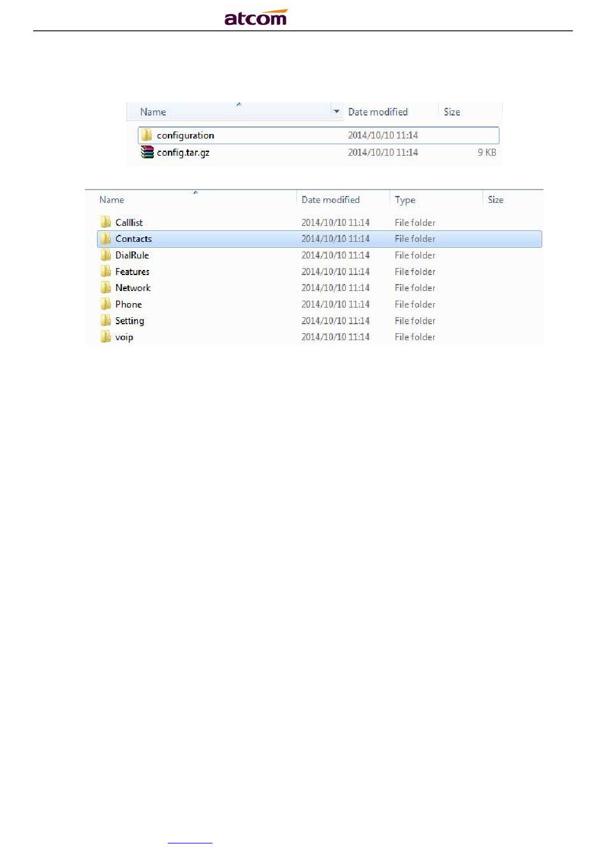Click the Features folder icon
606x868 pixels.
point(106,271)
